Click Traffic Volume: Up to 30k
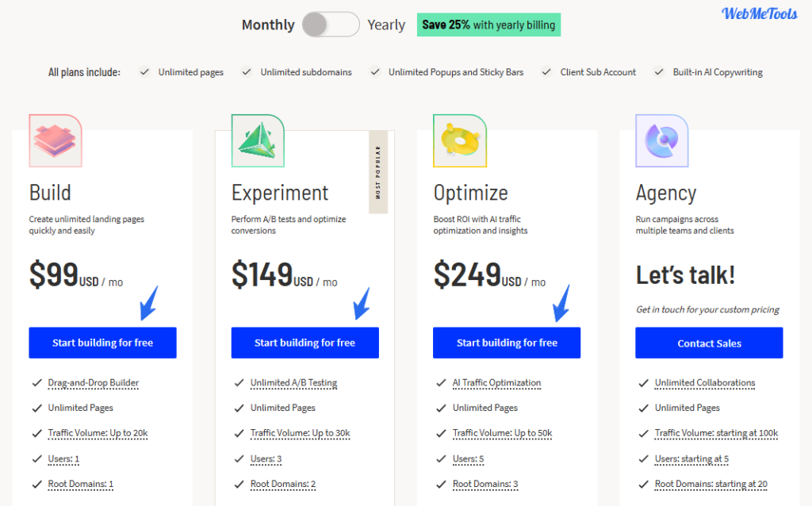The height and width of the screenshot is (506, 812). (301, 433)
